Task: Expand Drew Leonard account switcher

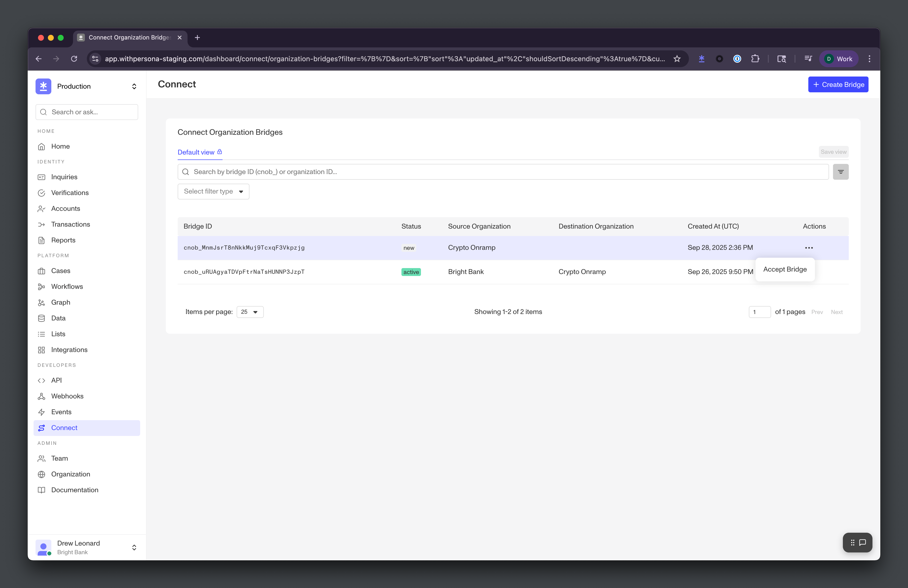Action: pyautogui.click(x=134, y=547)
